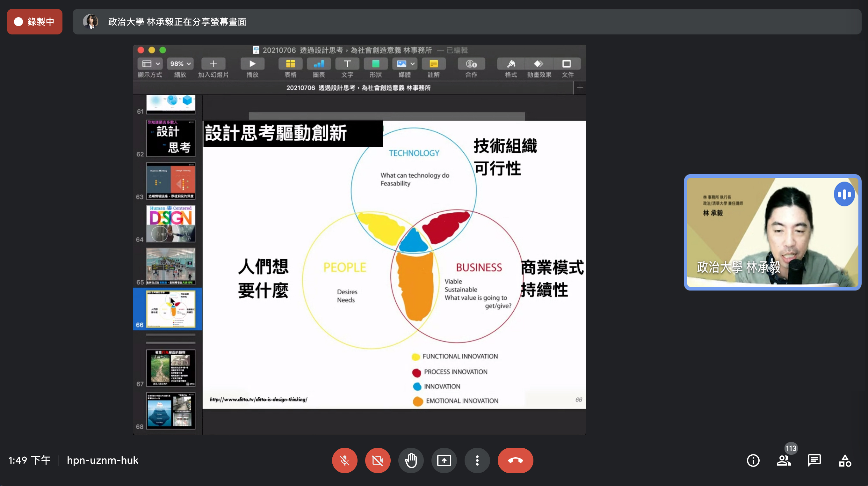Click the Keynote play (播放) button
868x486 pixels.
coord(252,64)
